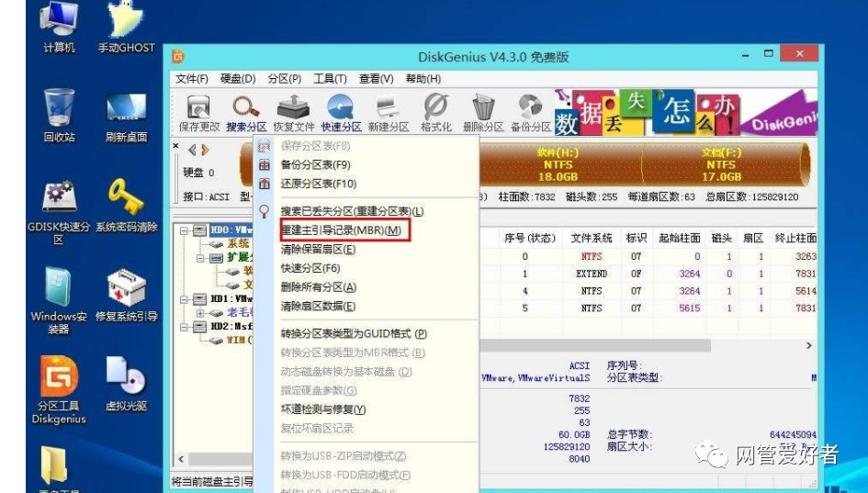Open the 帮助(H) menu
The height and width of the screenshot is (493, 868).
click(x=423, y=79)
